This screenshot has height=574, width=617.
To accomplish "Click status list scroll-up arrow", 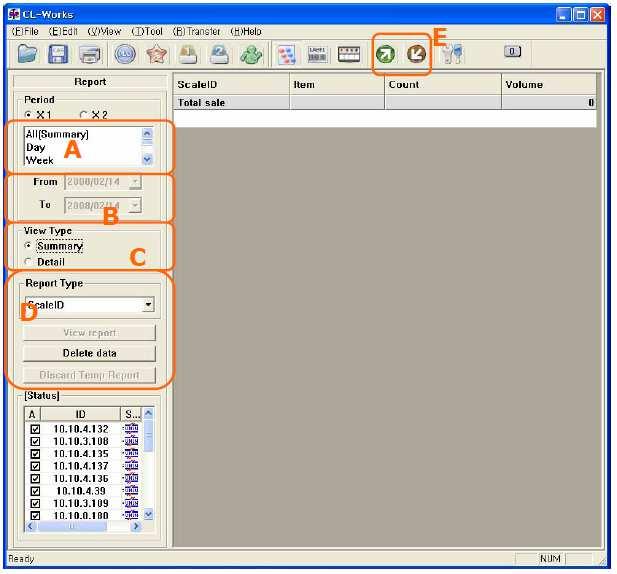I will [x=148, y=413].
